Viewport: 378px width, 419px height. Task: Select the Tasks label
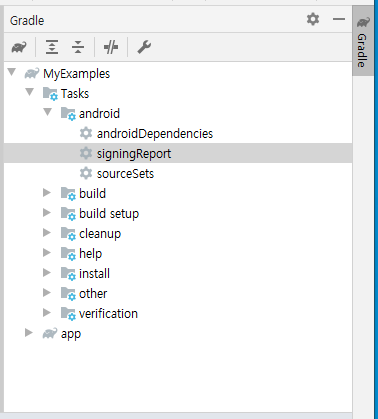click(75, 94)
